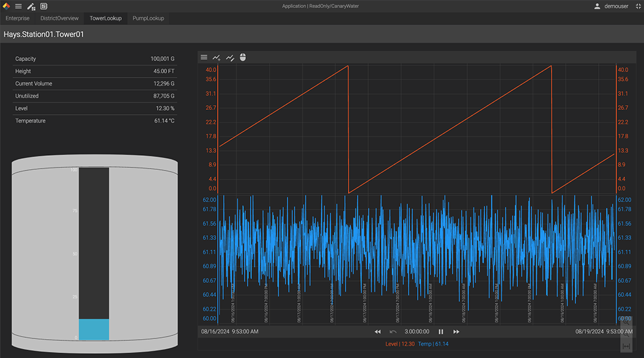The height and width of the screenshot is (358, 644).
Task: Click the 3.00:00:00 duration field
Action: [417, 332]
